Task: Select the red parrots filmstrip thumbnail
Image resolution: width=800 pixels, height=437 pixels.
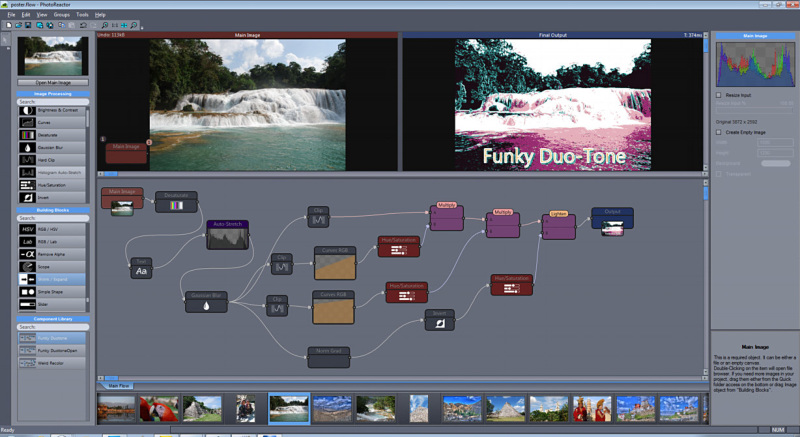Action: (159, 408)
